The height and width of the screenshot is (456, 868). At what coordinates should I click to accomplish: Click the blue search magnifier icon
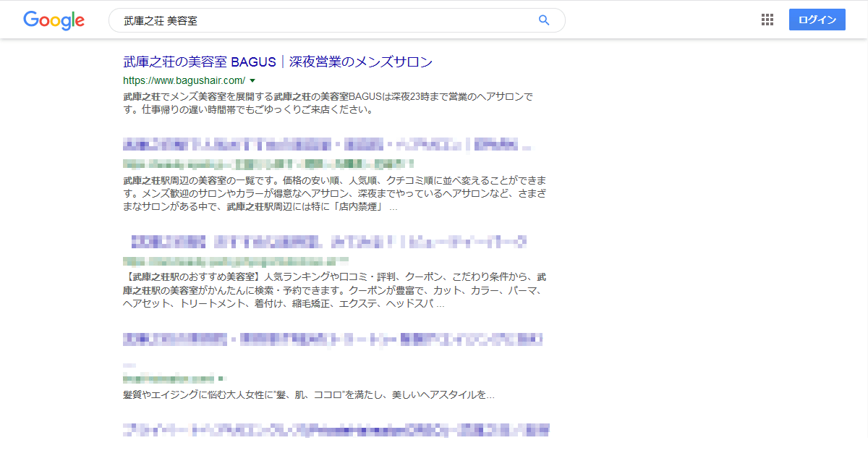[544, 20]
